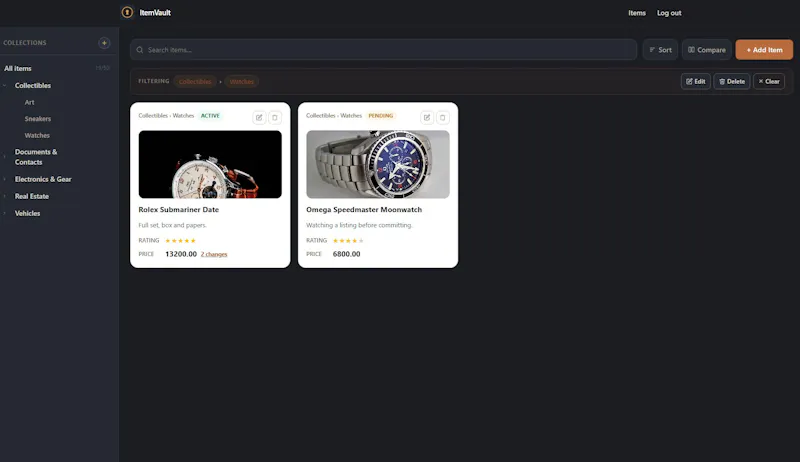Select All Items in sidebar
Viewport: 800px width, 462px height.
point(18,68)
